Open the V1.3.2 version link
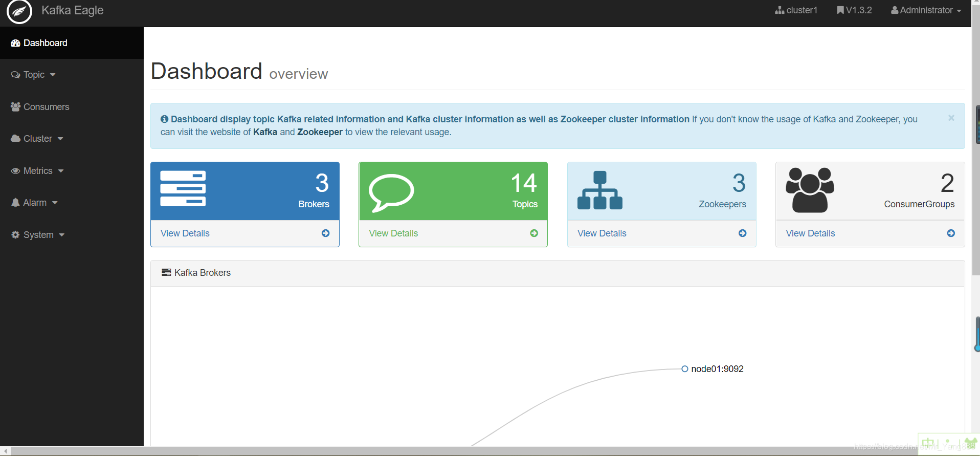Image resolution: width=980 pixels, height=456 pixels. coord(855,10)
